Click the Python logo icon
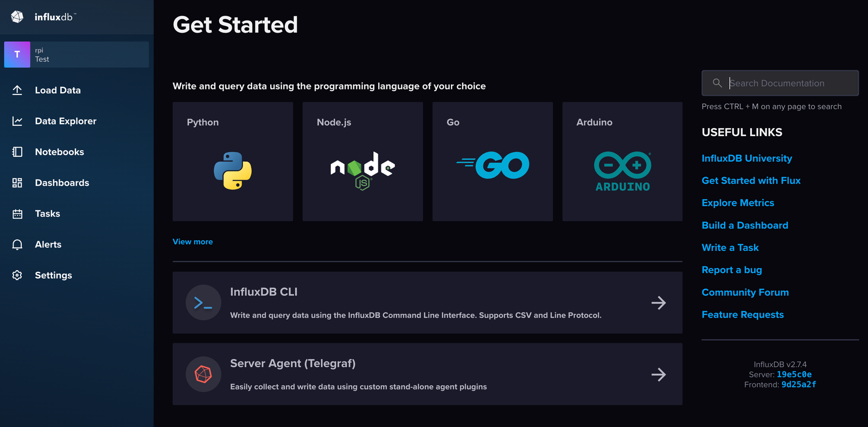The image size is (868, 427). point(233,170)
